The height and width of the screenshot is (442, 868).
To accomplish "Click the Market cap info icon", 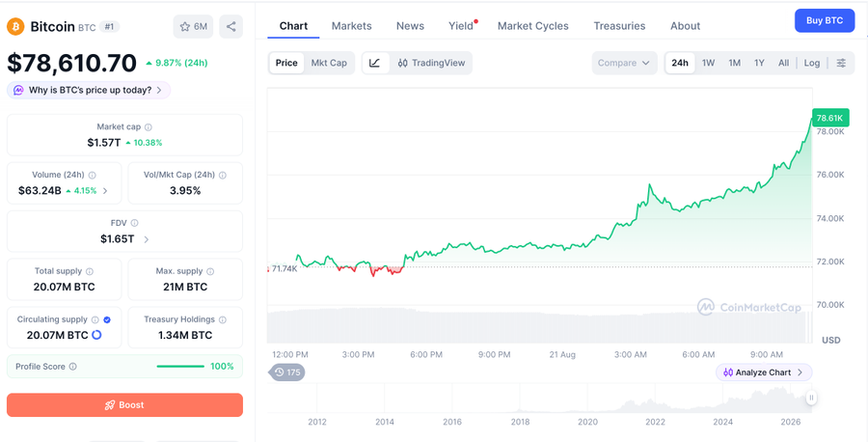I will click(x=149, y=126).
